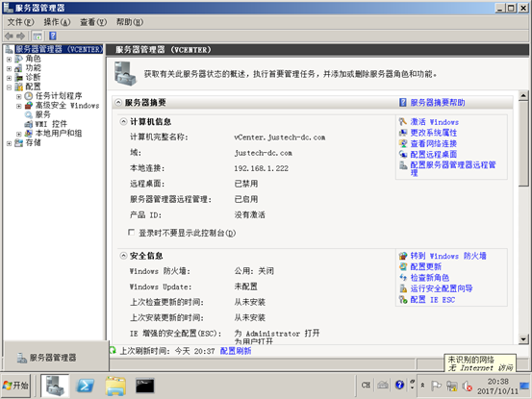Click the 运行安全配置向导 link
532x399 pixels.
pos(442,288)
